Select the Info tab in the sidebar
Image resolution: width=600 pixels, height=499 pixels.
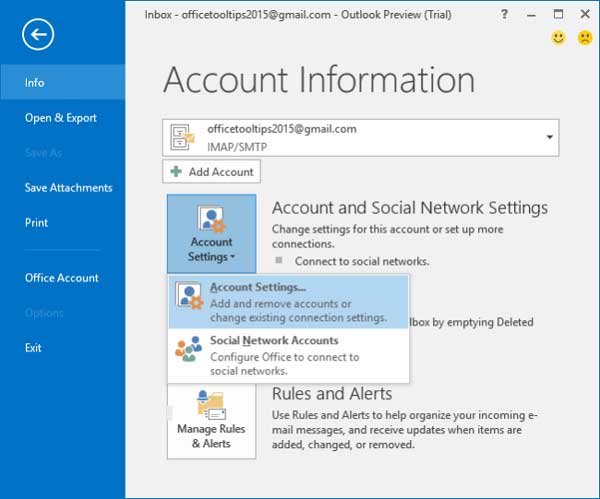coord(62,82)
